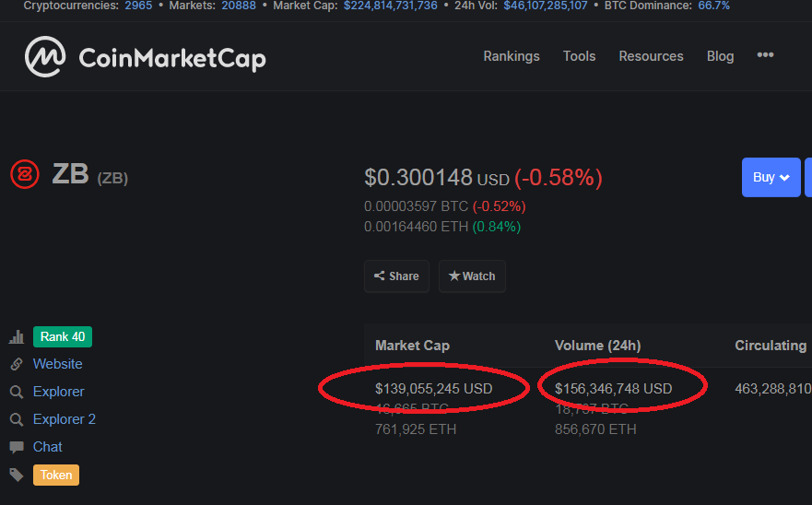Open the Tools menu

[579, 56]
